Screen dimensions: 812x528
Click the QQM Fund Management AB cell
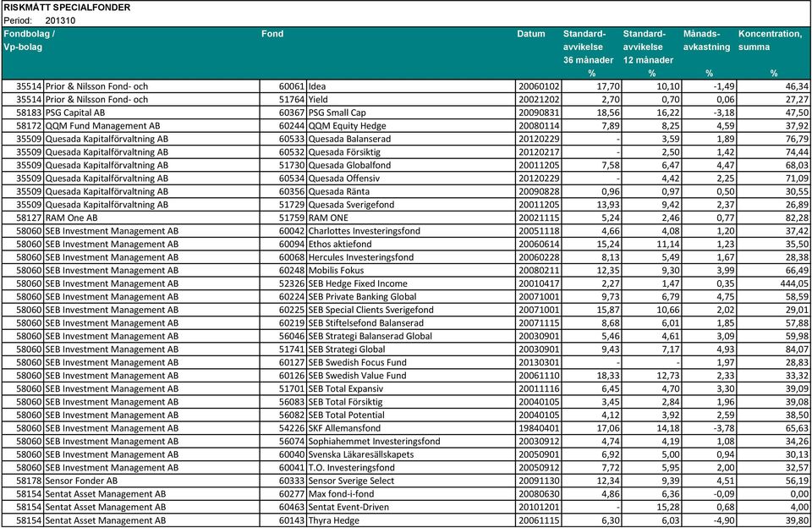click(151, 126)
